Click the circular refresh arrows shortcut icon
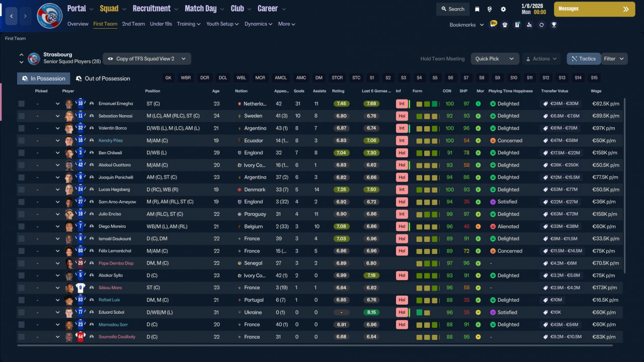This screenshot has width=644, height=362. pos(541,25)
